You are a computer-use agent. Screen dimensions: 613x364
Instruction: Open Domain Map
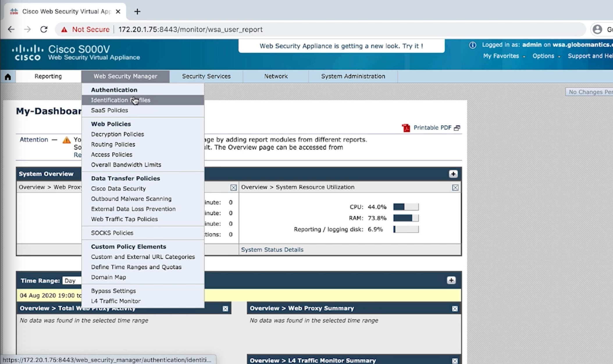[x=143, y=277]
